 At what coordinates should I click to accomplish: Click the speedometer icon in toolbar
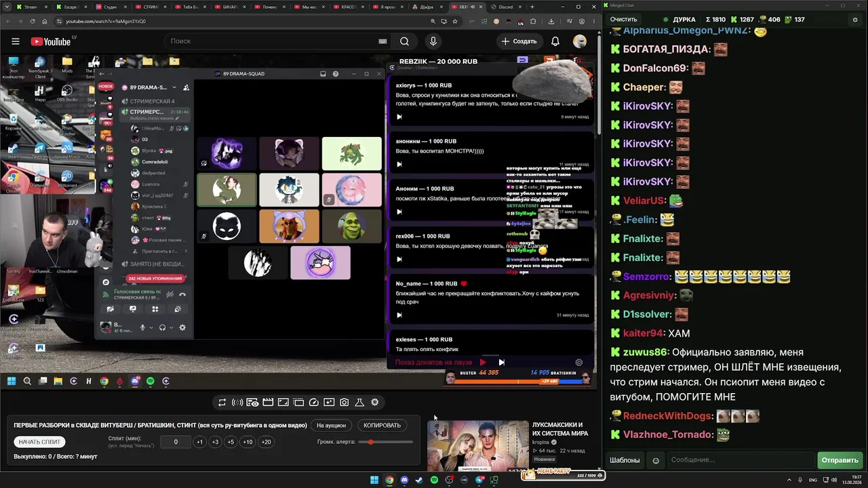(314, 403)
